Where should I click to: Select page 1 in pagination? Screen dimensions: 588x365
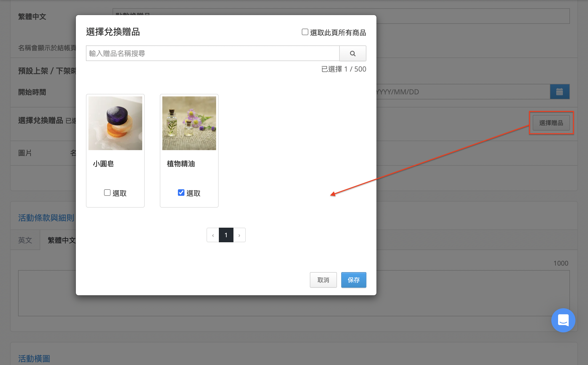[226, 235]
